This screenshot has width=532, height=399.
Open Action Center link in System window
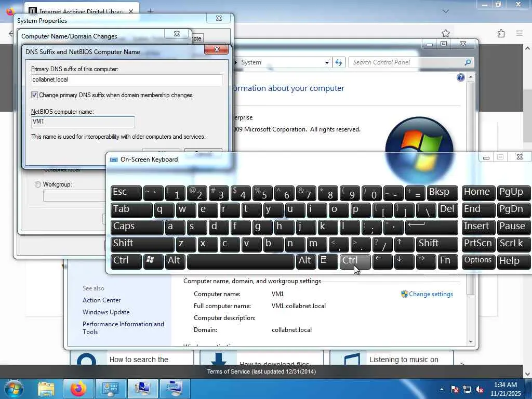coord(101,300)
